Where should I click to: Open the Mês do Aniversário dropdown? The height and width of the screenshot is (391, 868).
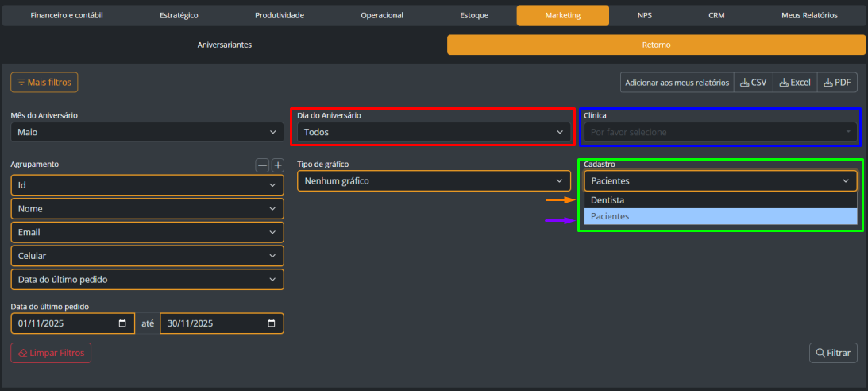[x=147, y=133]
